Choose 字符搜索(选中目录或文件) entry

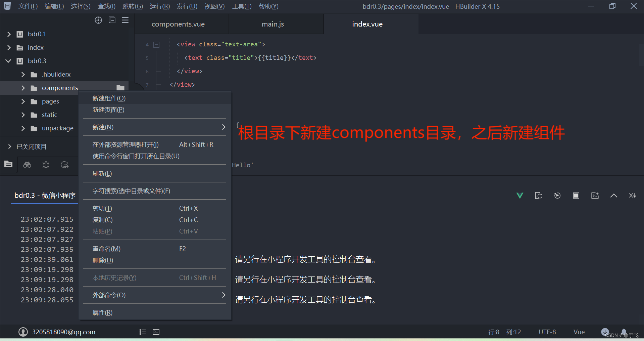(155, 191)
